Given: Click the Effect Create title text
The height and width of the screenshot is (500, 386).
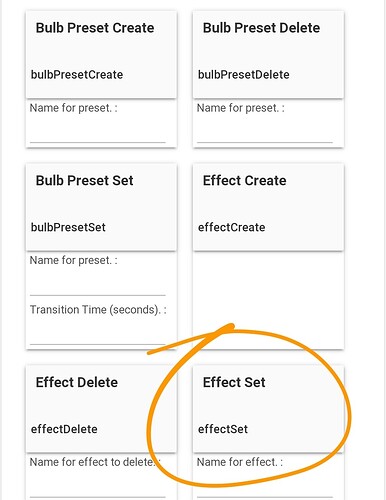Looking at the screenshot, I should pyautogui.click(x=244, y=180).
